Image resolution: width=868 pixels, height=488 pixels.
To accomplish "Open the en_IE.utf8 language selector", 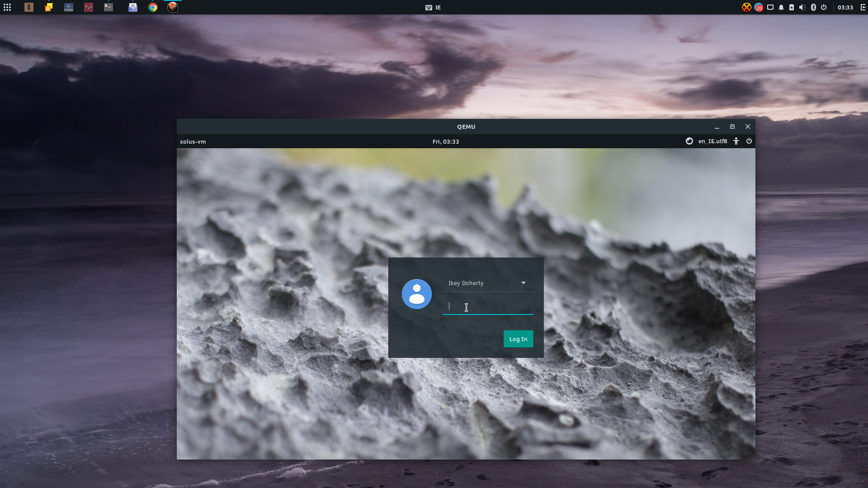I will point(713,141).
